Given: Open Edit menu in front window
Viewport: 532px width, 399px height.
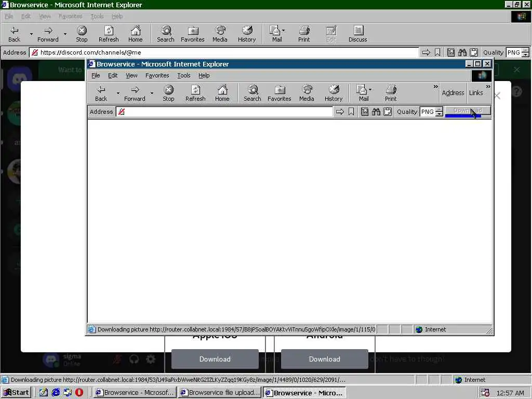Looking at the screenshot, I should [113, 75].
